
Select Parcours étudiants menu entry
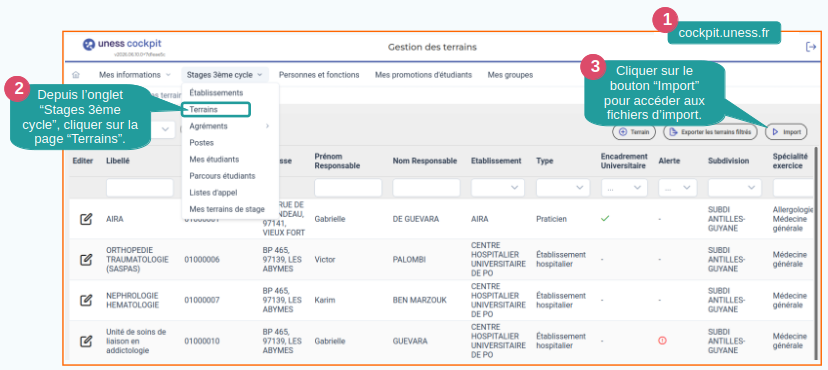tap(222, 176)
